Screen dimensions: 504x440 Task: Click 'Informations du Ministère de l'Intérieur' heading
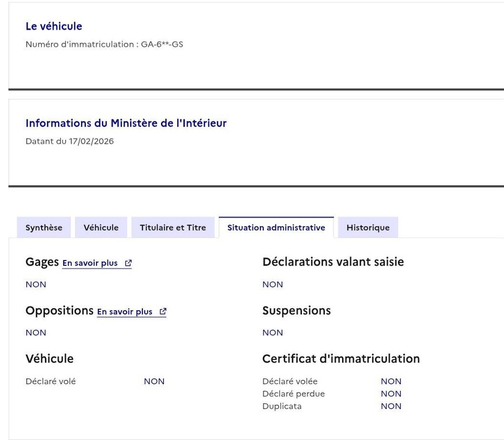126,123
